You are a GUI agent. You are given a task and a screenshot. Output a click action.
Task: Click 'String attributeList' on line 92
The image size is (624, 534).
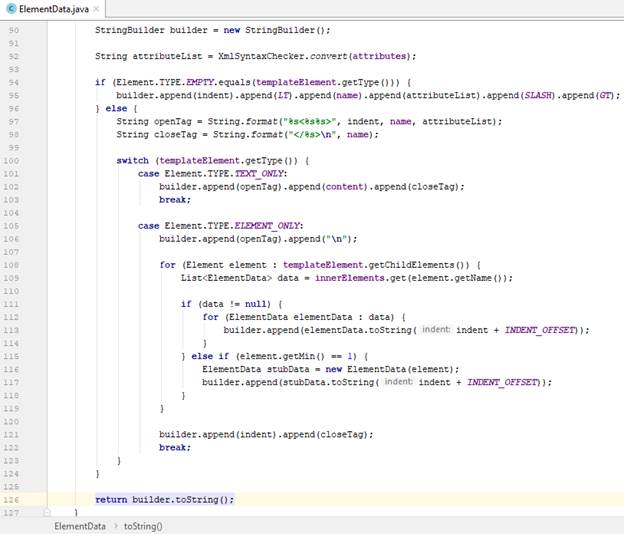(148, 56)
